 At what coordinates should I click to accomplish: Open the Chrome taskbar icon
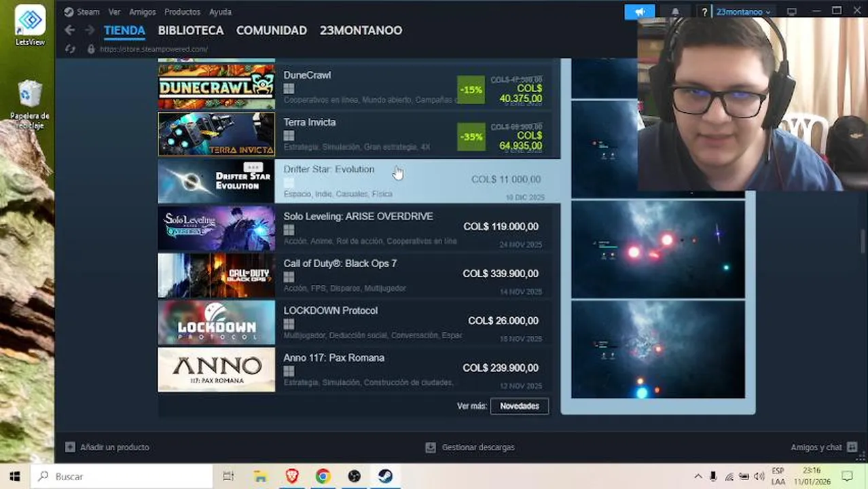(x=323, y=477)
